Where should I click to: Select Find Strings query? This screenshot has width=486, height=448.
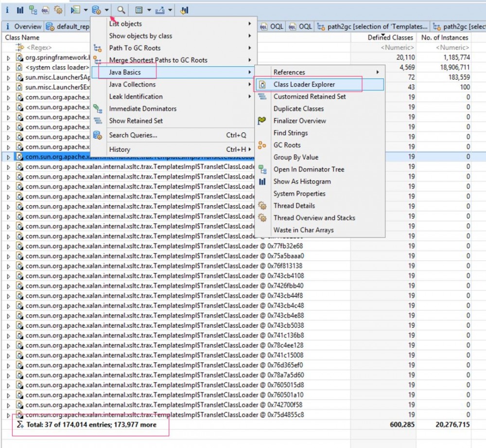pos(320,133)
